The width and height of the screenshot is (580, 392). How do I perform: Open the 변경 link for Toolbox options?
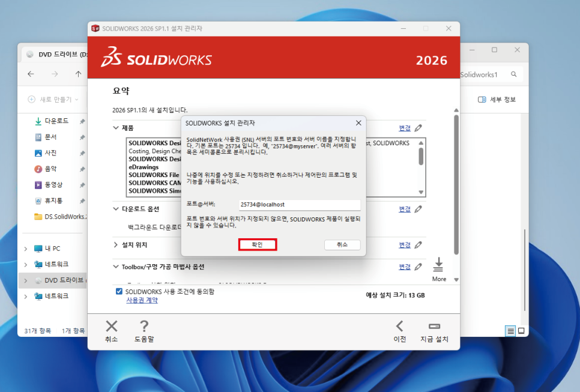405,267
